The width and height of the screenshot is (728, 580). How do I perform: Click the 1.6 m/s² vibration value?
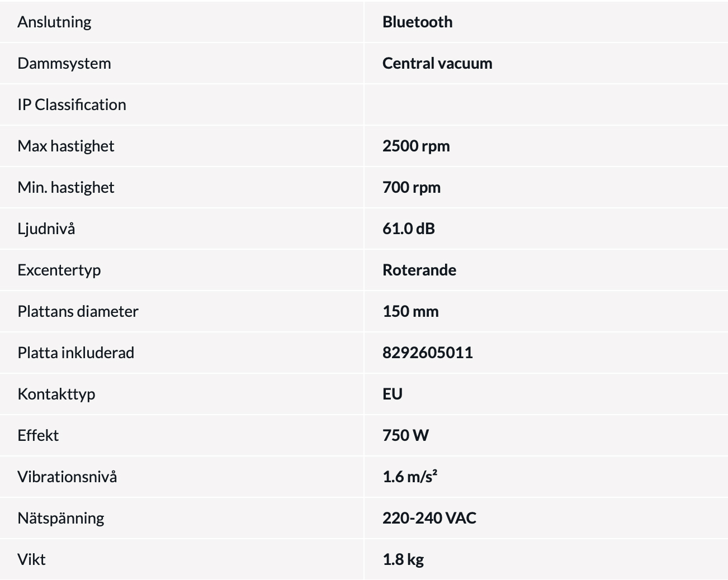tap(410, 477)
